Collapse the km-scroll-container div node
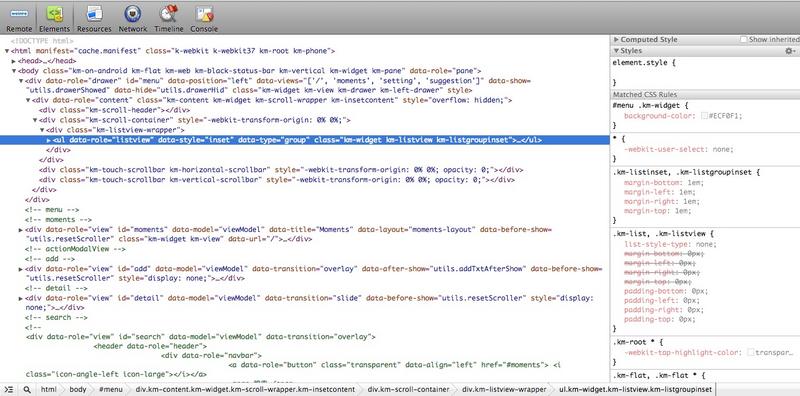800x396 pixels. point(35,120)
